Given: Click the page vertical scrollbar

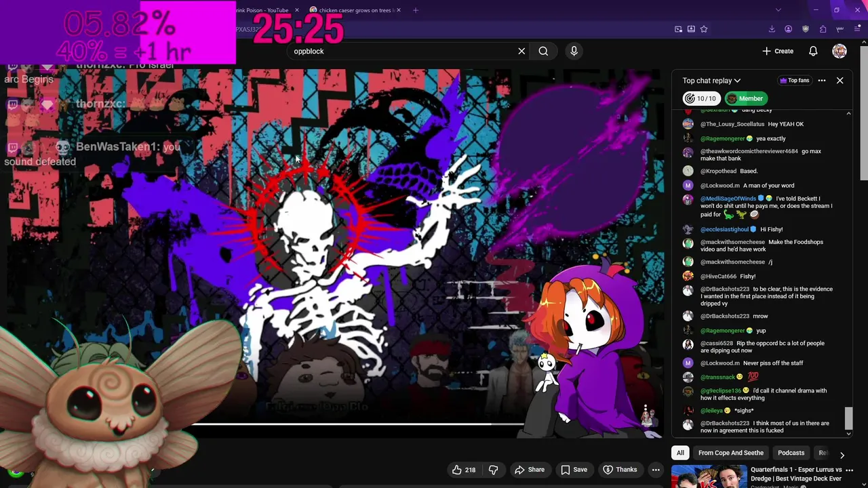Looking at the screenshot, I should [x=864, y=112].
